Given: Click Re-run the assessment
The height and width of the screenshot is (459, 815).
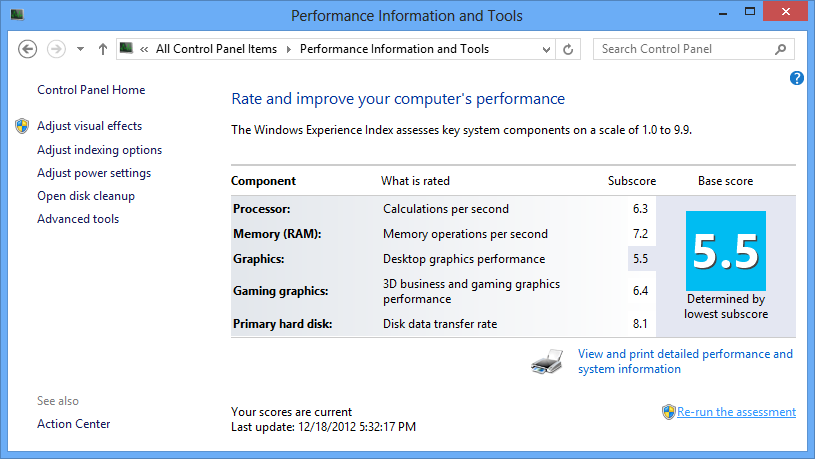Looking at the screenshot, I should (x=736, y=412).
